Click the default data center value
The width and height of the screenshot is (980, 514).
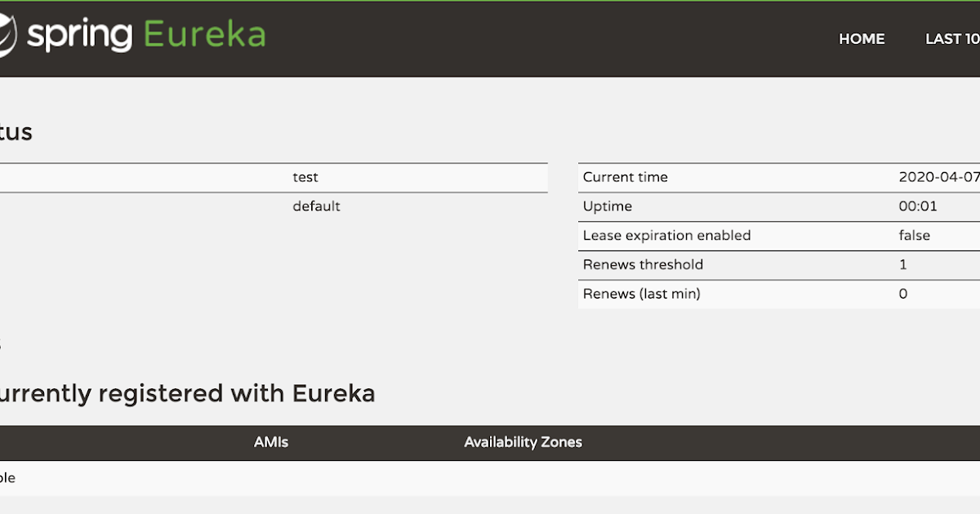click(316, 206)
